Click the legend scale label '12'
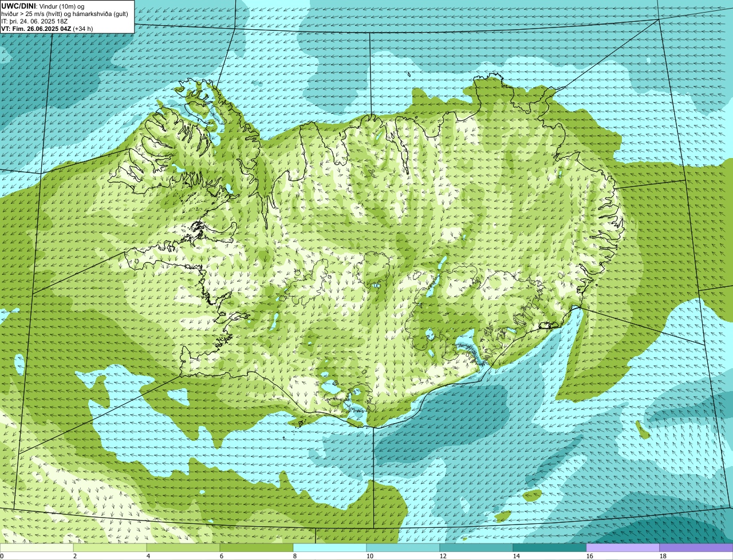The width and height of the screenshot is (733, 560). 443,556
